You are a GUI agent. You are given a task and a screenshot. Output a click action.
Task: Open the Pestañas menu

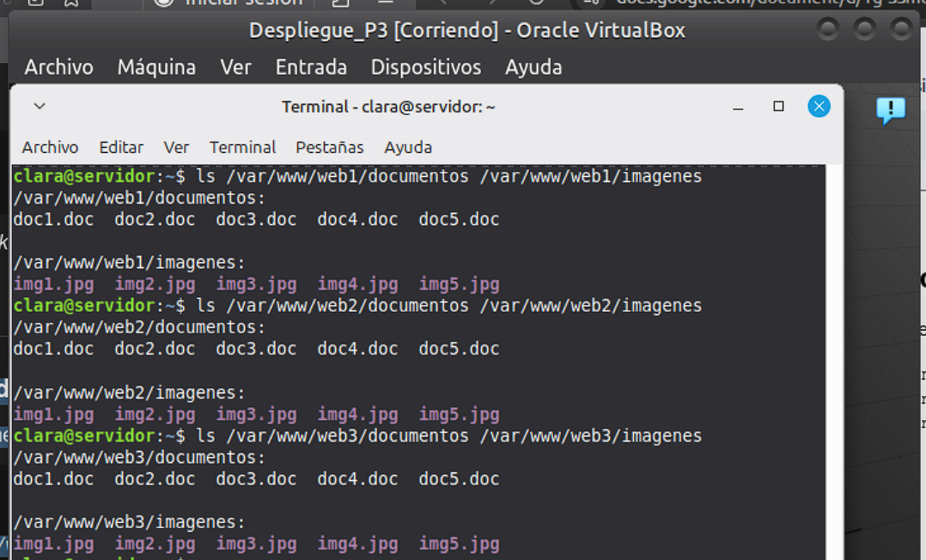(x=330, y=148)
